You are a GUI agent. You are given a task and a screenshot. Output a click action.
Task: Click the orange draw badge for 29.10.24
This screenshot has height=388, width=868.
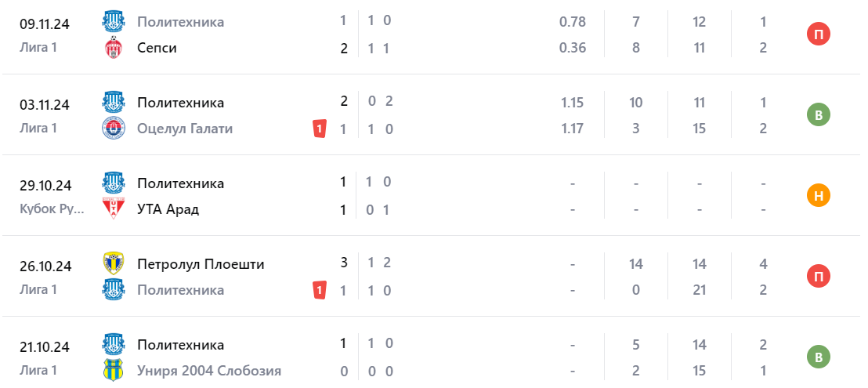click(818, 196)
